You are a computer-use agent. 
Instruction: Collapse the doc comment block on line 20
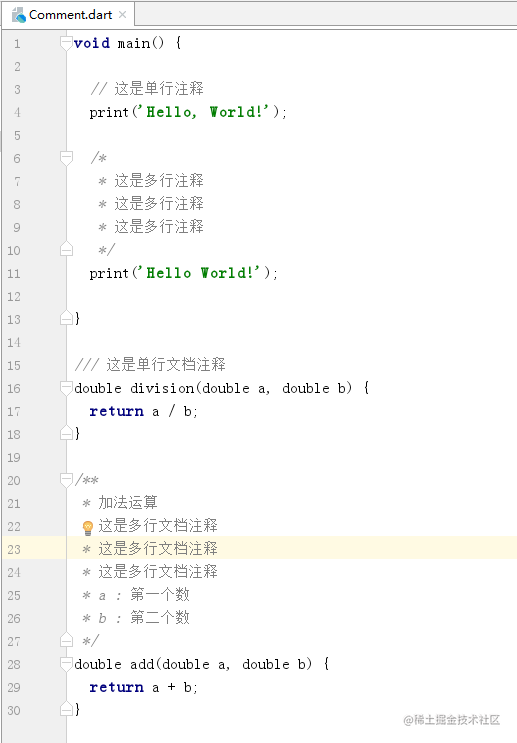(x=66, y=480)
